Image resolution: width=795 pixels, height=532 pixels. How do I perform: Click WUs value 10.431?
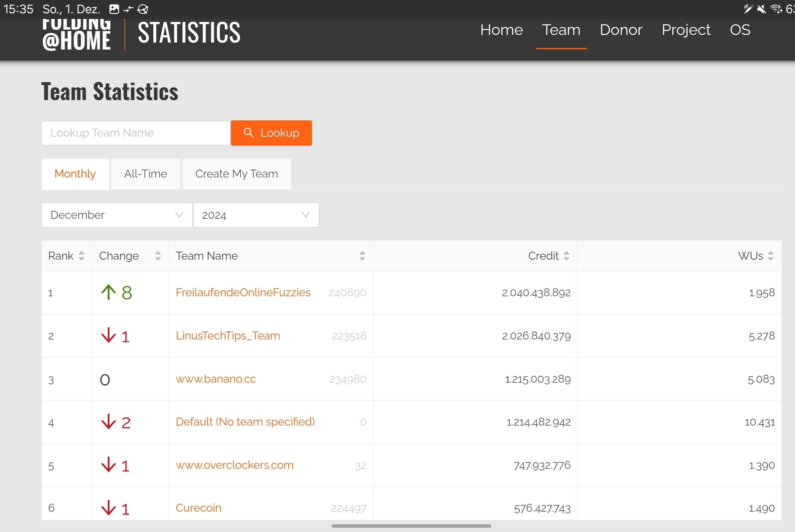tap(760, 422)
